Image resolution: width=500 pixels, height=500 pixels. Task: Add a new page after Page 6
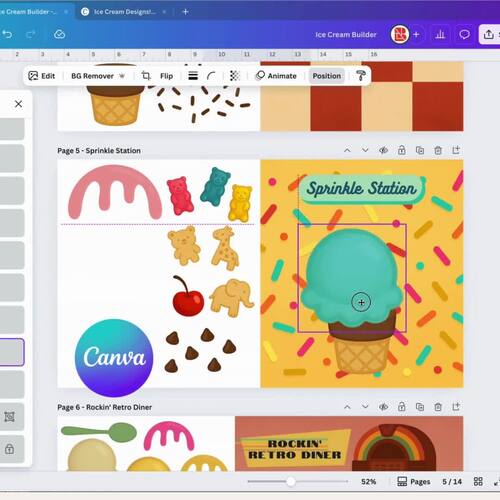point(456,407)
